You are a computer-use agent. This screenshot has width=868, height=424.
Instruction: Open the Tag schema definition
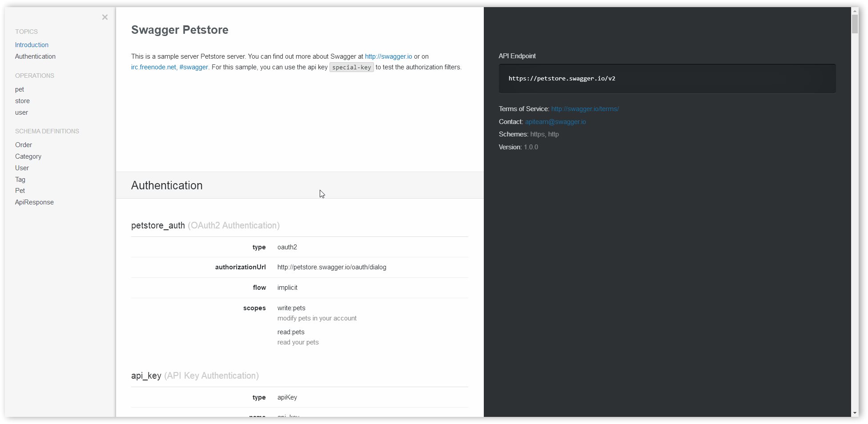(20, 180)
